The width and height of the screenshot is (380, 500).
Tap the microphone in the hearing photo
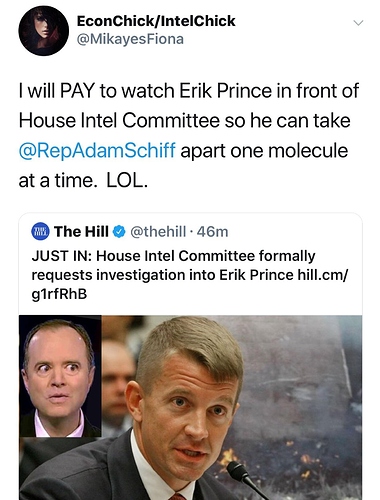pos(247,480)
